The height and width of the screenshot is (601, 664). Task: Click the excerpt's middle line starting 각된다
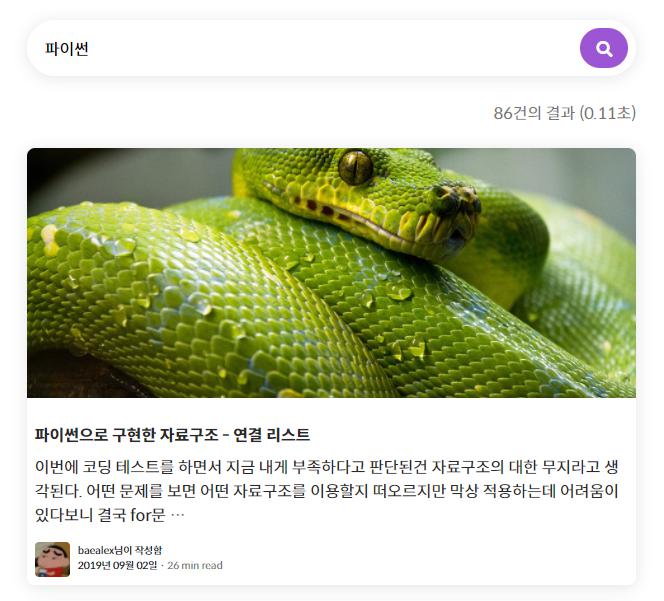coord(326,491)
